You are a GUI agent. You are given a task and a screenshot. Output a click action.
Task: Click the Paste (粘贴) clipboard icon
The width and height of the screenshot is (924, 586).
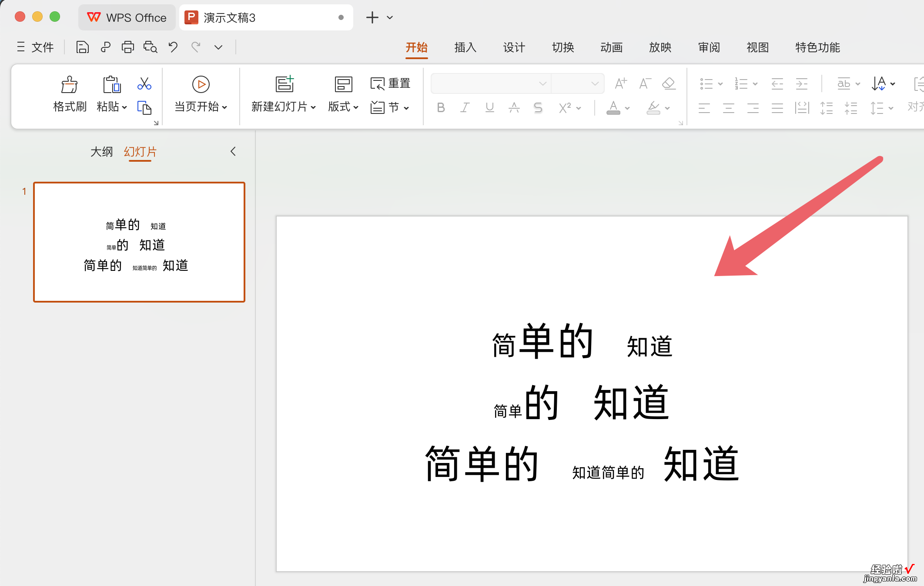(x=111, y=85)
